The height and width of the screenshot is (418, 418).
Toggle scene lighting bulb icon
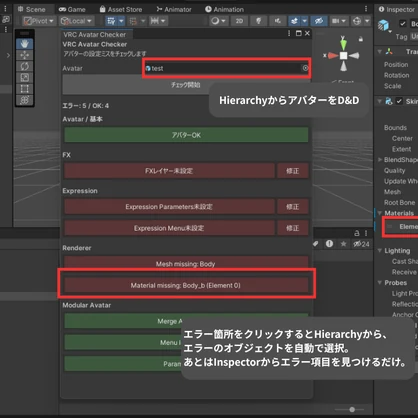tap(258, 21)
